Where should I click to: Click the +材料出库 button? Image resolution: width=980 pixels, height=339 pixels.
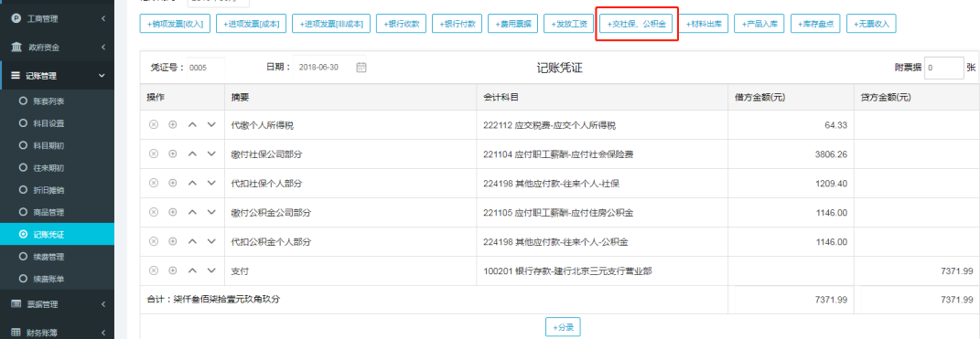tap(703, 24)
